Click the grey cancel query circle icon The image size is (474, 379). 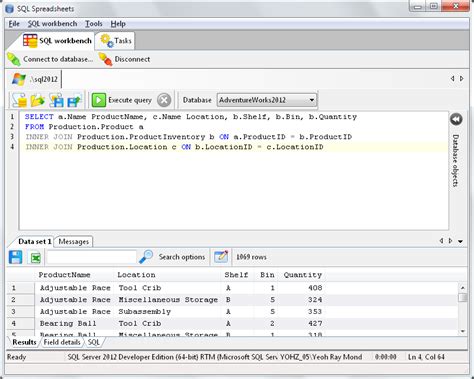tap(164, 100)
